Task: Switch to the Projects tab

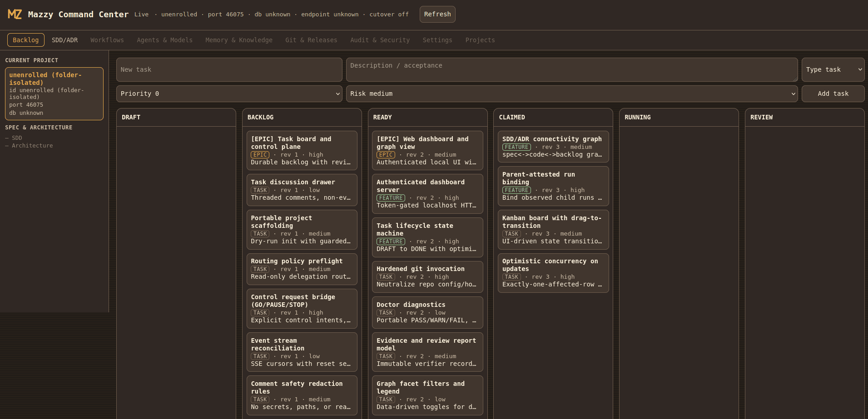Action: pyautogui.click(x=480, y=40)
